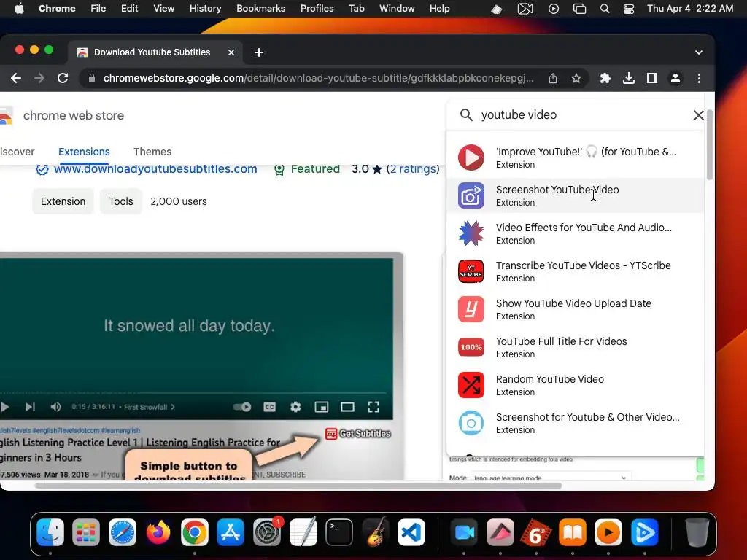Choose Transcribe YouTube Videos - YTScribe
Image resolution: width=747 pixels, height=560 pixels.
pyautogui.click(x=575, y=271)
